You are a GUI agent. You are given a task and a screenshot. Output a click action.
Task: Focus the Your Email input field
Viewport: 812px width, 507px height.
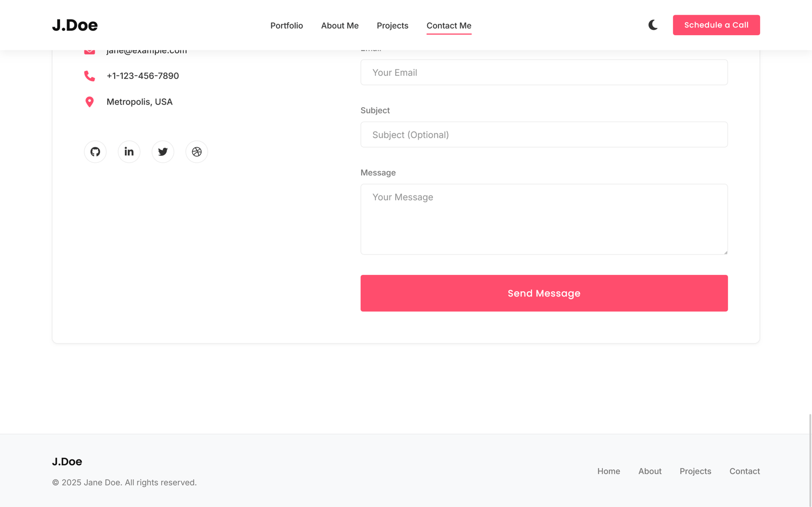point(543,73)
